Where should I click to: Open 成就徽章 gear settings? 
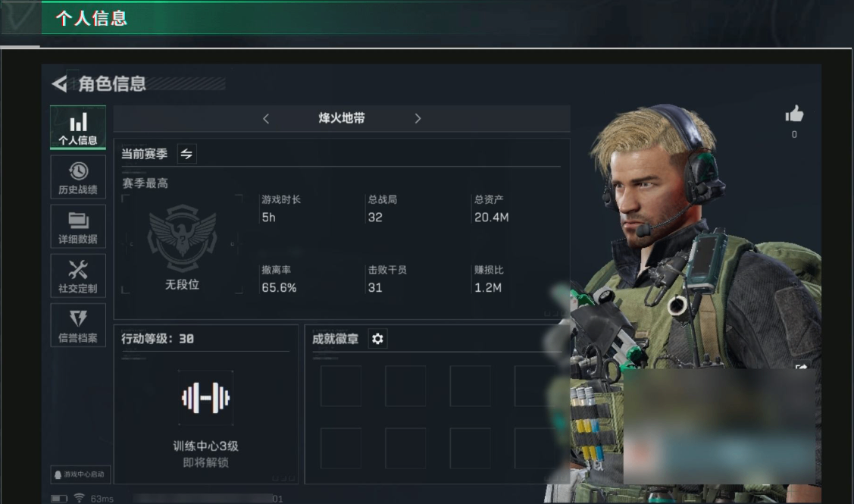pos(377,339)
